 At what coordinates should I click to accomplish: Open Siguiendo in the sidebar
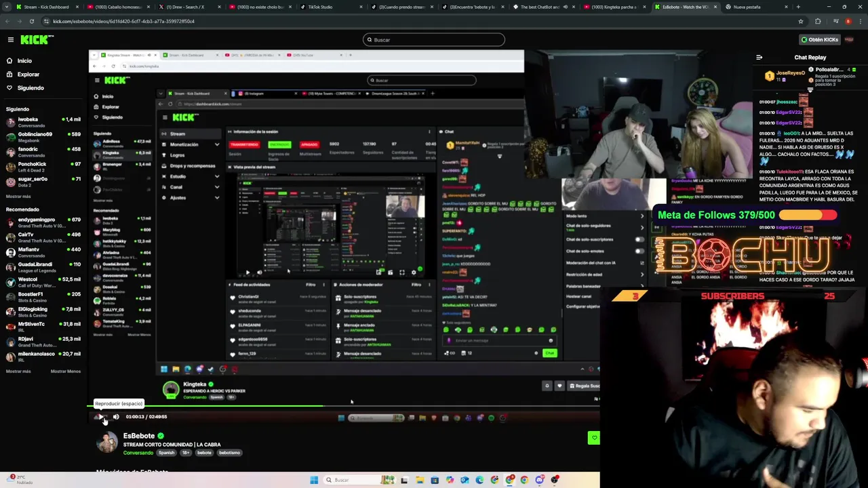pyautogui.click(x=31, y=88)
